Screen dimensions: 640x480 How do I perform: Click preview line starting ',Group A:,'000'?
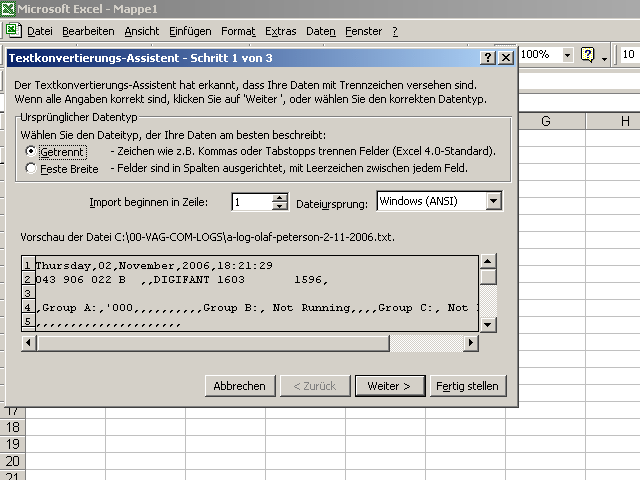coord(257,307)
